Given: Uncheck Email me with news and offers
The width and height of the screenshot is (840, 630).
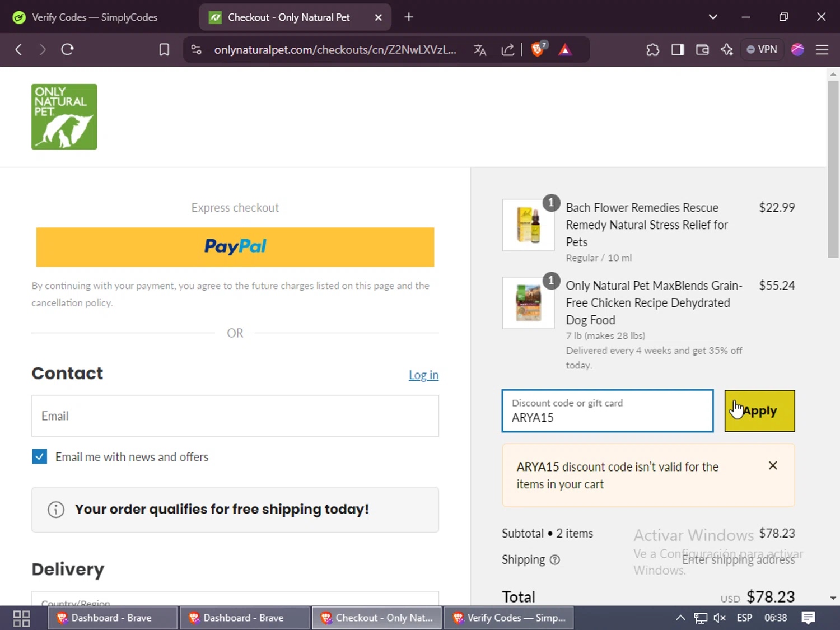Looking at the screenshot, I should (40, 456).
